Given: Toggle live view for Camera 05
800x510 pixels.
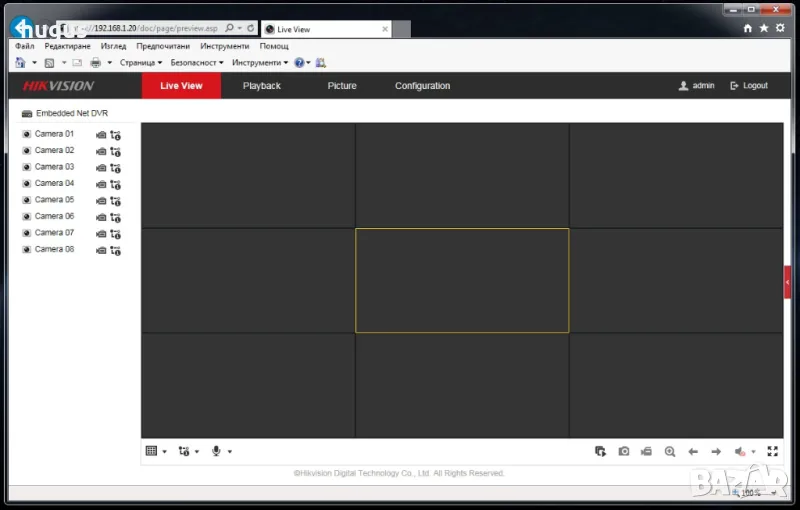Looking at the screenshot, I should (27, 200).
